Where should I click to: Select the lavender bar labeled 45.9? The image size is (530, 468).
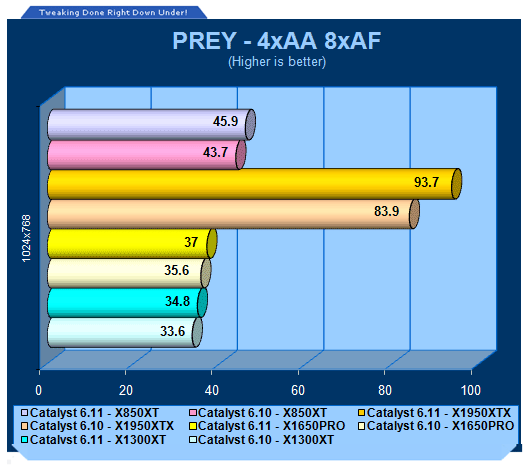tap(151, 125)
